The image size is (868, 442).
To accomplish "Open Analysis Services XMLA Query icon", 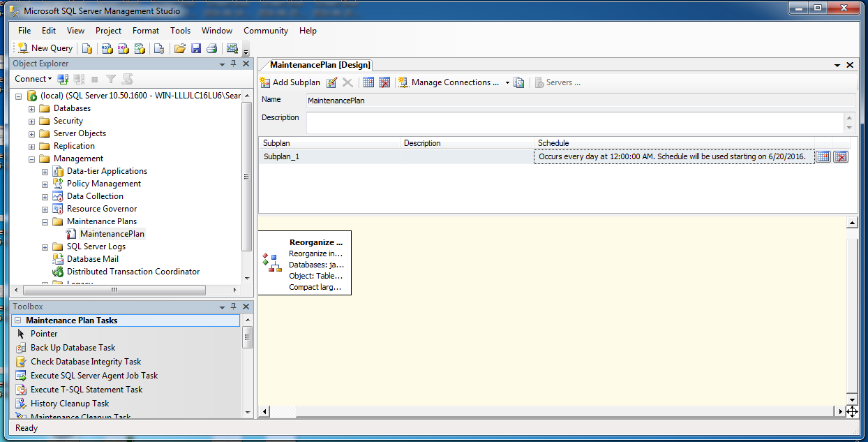I will pyautogui.click(x=140, y=48).
